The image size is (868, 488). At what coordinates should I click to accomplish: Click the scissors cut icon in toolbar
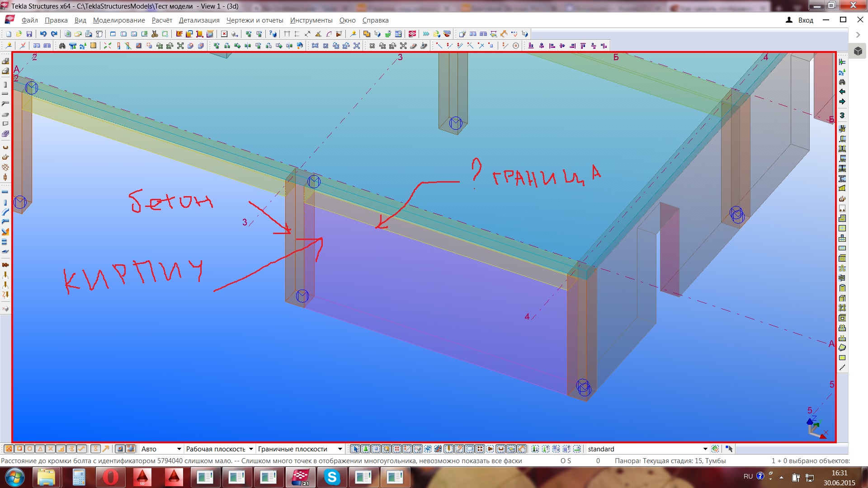coord(155,34)
